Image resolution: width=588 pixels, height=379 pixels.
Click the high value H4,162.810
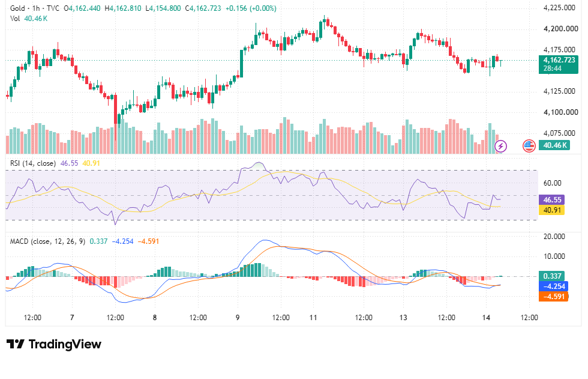click(122, 8)
